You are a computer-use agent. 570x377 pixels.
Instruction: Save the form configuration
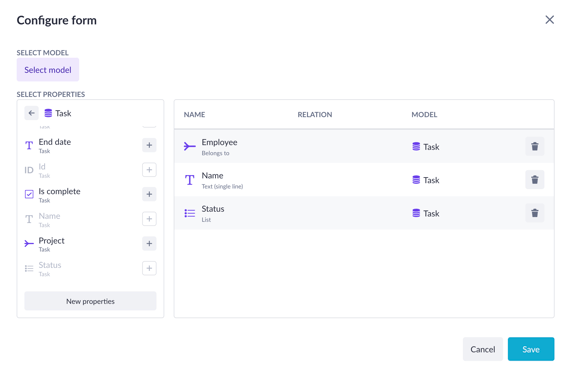point(531,349)
